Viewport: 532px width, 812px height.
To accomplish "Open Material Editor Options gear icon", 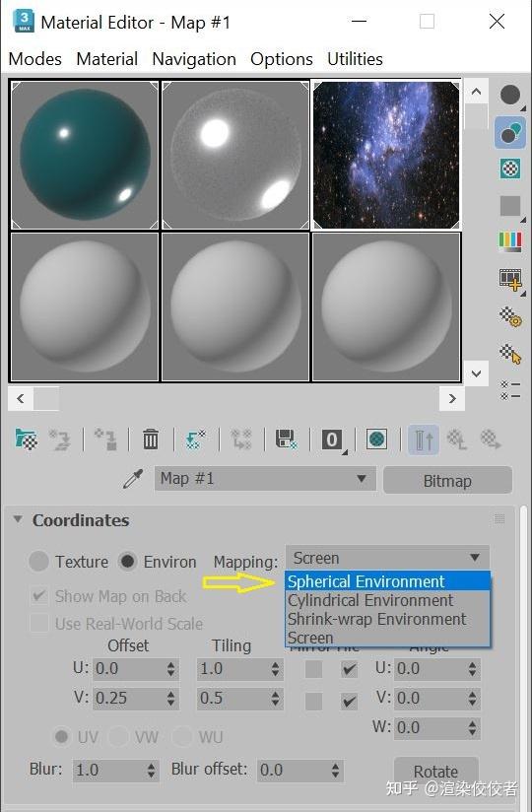I will coord(510,316).
